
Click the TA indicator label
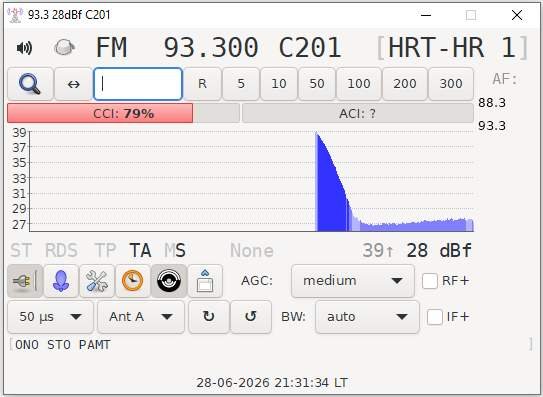[x=140, y=250]
